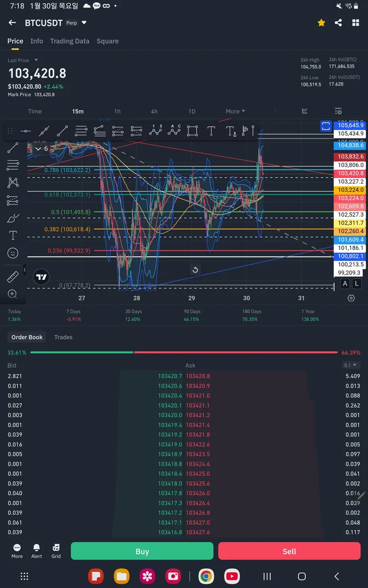Viewport: 368px width, 588px height.
Task: Select the Rectangle shape tool
Action: point(192,131)
